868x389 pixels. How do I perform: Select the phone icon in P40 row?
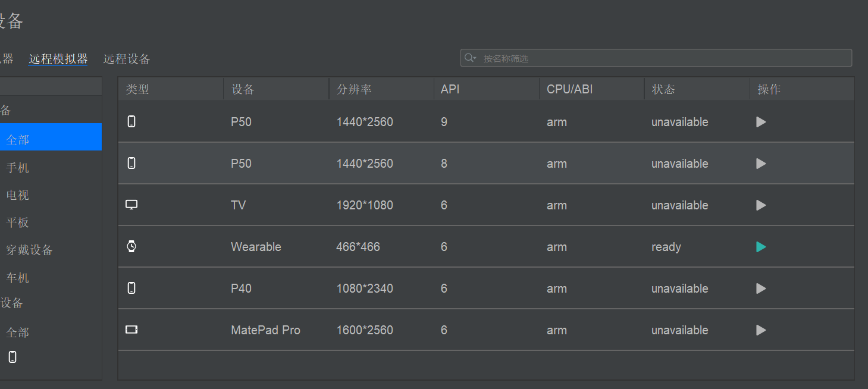point(131,288)
